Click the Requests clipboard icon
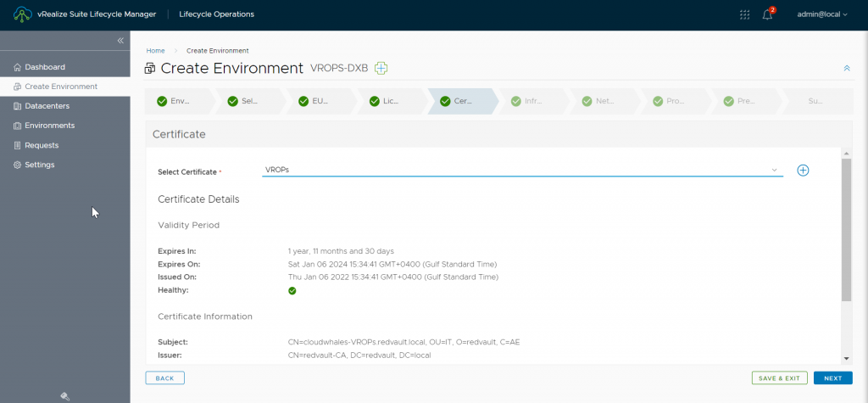868x403 pixels. pyautogui.click(x=17, y=145)
